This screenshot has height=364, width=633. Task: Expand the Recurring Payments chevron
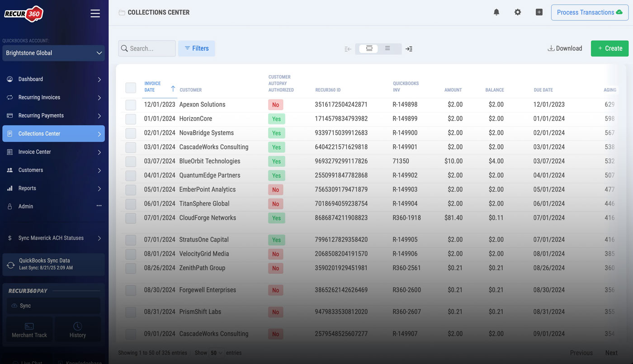[x=99, y=116]
